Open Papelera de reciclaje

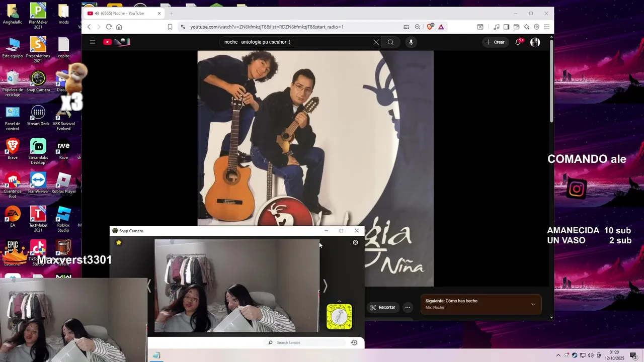point(13,83)
